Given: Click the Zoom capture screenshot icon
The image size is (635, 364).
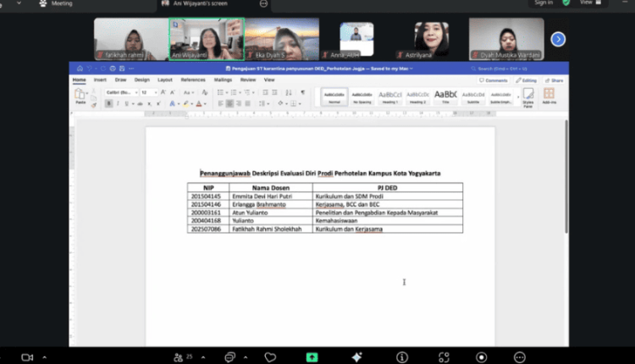Looking at the screenshot, I should 444,357.
